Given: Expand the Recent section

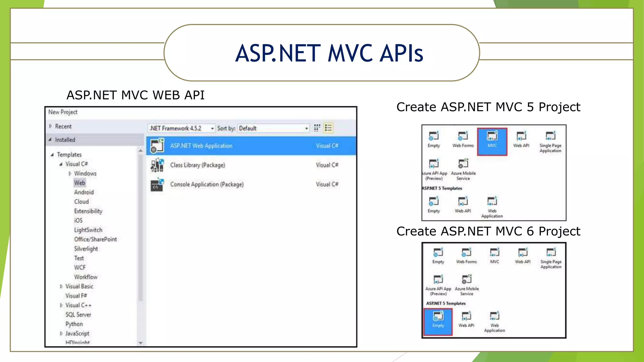Looking at the screenshot, I should point(50,126).
